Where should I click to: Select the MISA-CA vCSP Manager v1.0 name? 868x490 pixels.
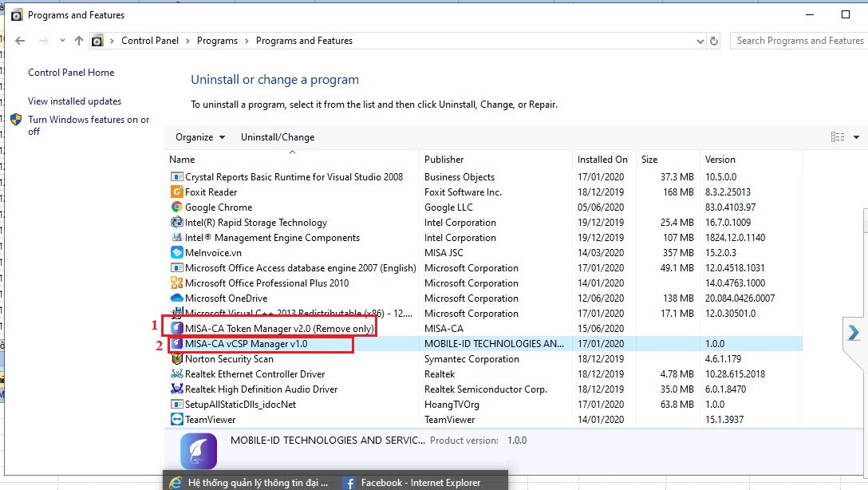click(x=246, y=344)
